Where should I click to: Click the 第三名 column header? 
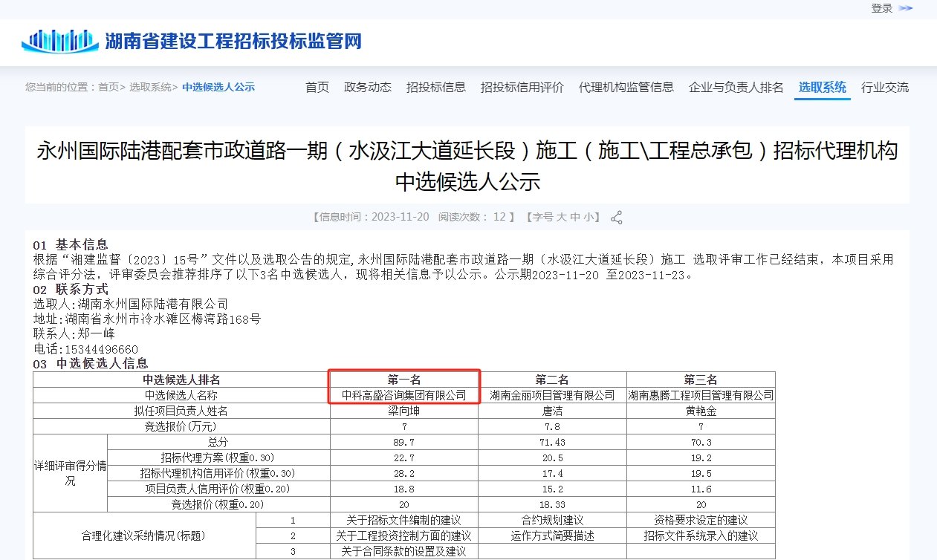[701, 380]
